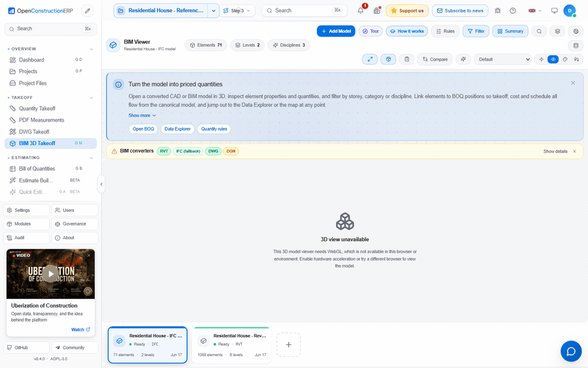
Task: Click in the sidebar Search field
Action: (x=50, y=29)
